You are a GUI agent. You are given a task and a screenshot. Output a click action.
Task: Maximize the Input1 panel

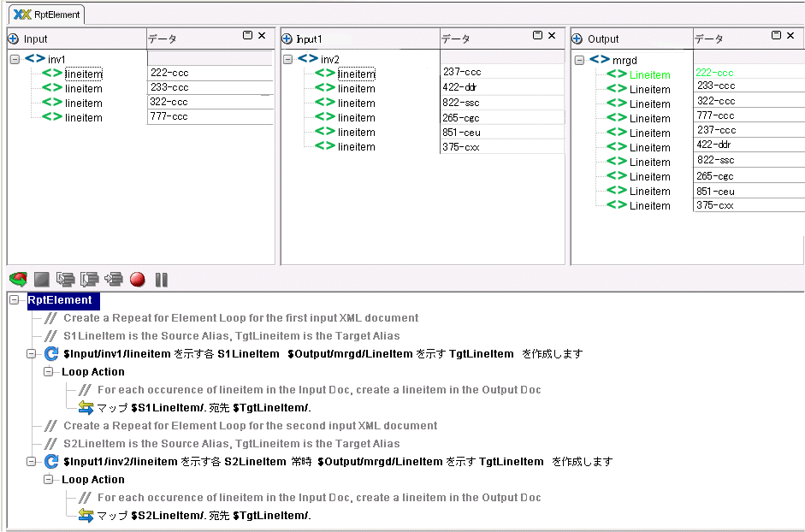click(537, 35)
